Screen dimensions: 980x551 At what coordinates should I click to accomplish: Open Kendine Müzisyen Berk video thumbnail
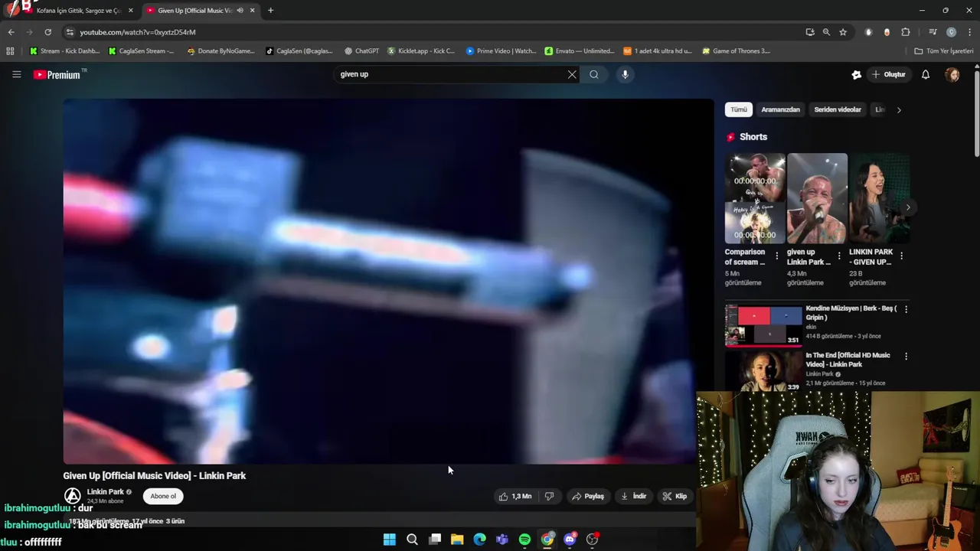tap(763, 325)
